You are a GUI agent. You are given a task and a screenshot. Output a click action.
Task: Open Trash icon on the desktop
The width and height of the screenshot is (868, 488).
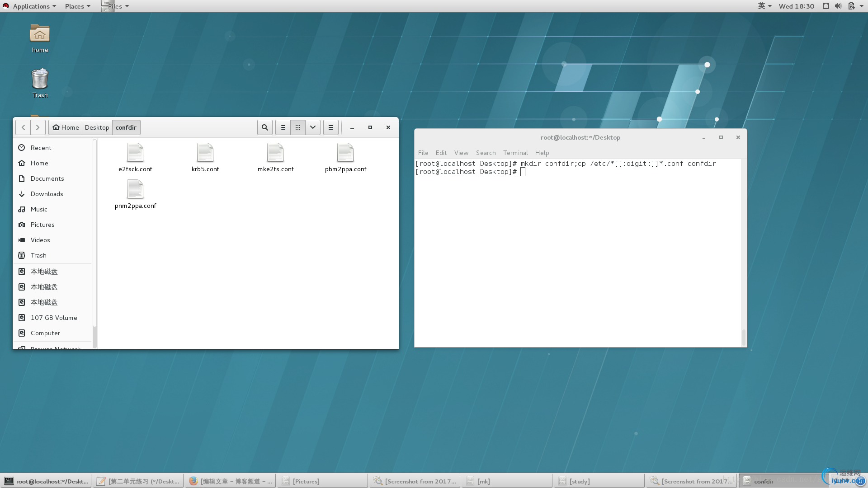(x=40, y=80)
